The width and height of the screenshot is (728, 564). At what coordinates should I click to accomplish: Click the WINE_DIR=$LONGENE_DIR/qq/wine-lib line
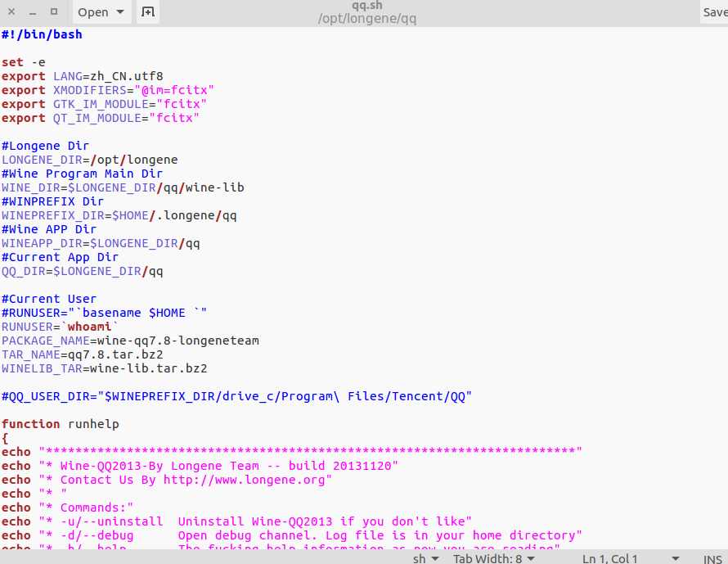click(x=123, y=187)
